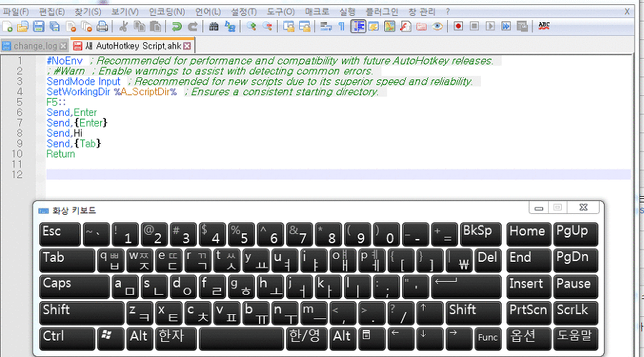Open the 파일(F) menu

point(16,11)
